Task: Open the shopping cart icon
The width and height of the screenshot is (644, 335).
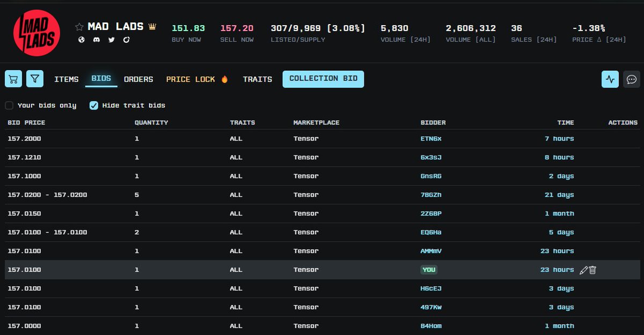Action: (x=13, y=79)
